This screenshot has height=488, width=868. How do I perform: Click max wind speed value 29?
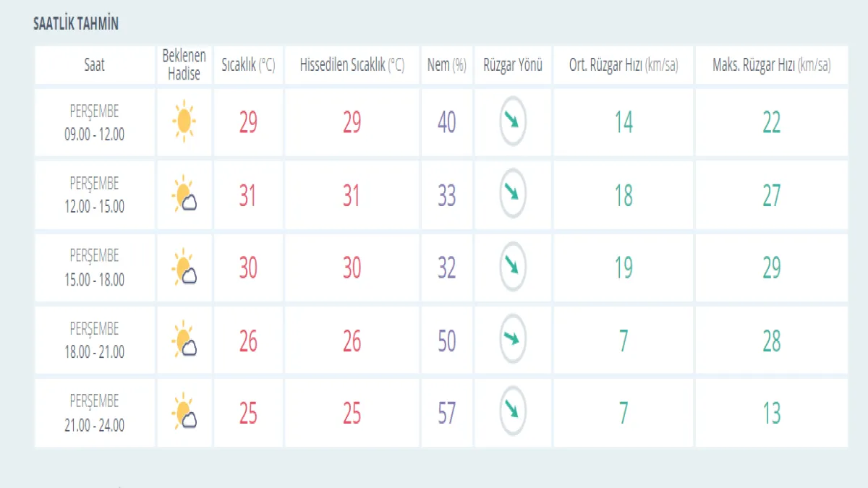pos(771,267)
